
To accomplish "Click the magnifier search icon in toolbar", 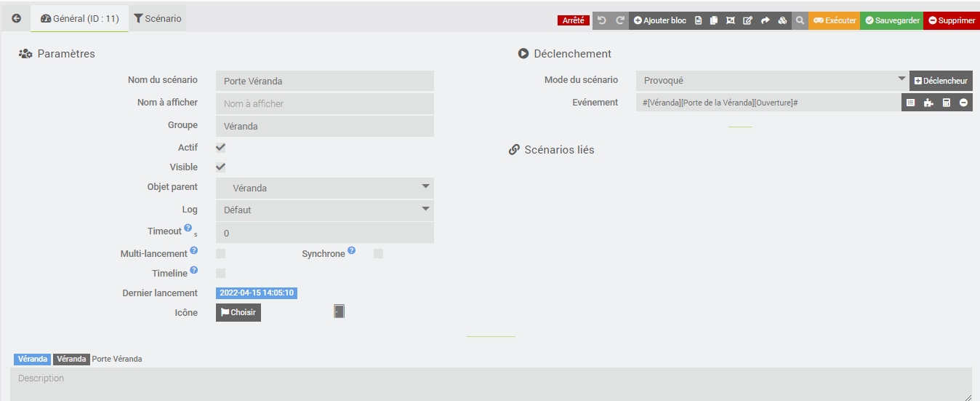I will pyautogui.click(x=800, y=20).
